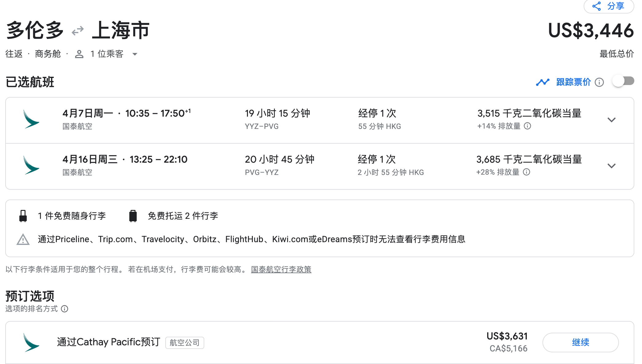The height and width of the screenshot is (364, 642).
Task: Click the US$3,446 lowest total price
Action: click(x=591, y=31)
